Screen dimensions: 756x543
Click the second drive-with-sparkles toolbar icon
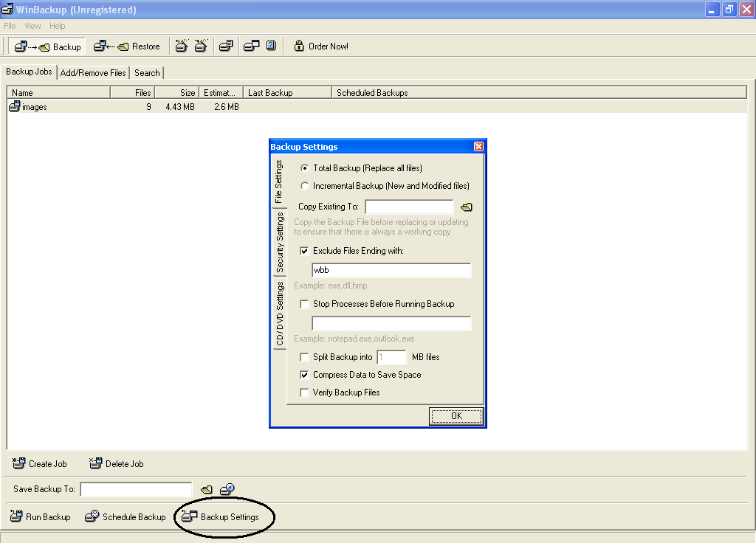pyautogui.click(x=201, y=46)
